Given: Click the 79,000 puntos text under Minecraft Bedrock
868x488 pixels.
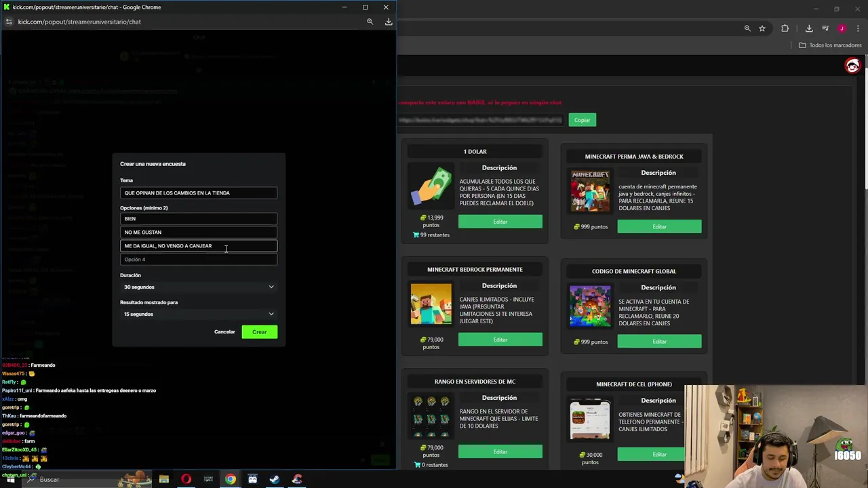Looking at the screenshot, I should point(431,343).
